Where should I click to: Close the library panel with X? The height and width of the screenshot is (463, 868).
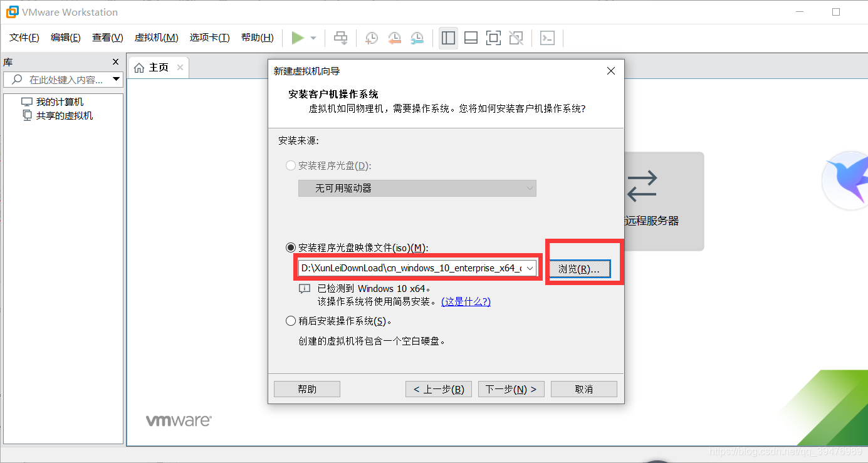point(115,62)
